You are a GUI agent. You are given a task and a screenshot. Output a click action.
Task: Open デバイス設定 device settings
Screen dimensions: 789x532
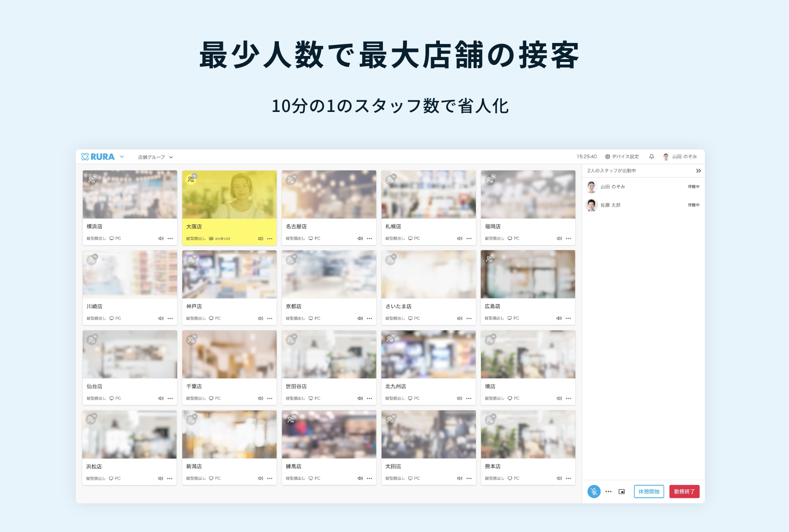622,157
